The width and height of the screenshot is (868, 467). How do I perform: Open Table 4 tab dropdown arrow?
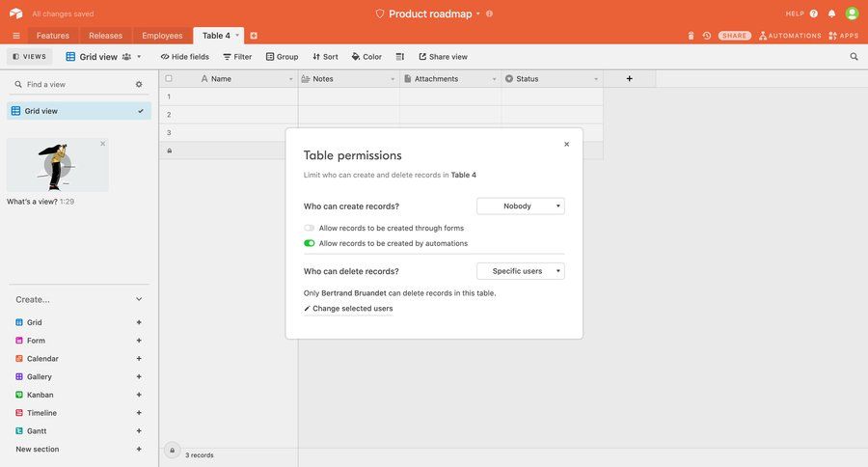click(x=237, y=36)
